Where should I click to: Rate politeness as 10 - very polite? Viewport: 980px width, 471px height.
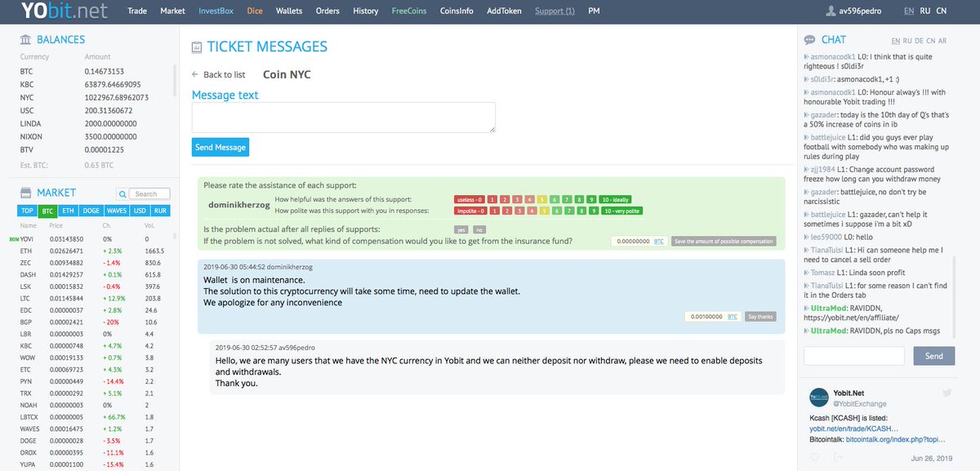[x=622, y=211]
